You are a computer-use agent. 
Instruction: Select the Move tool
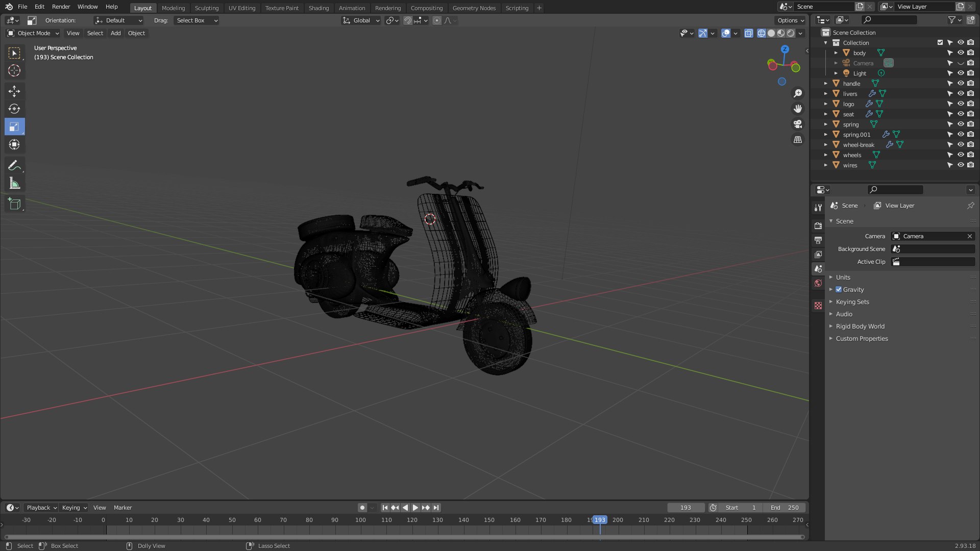click(x=14, y=91)
